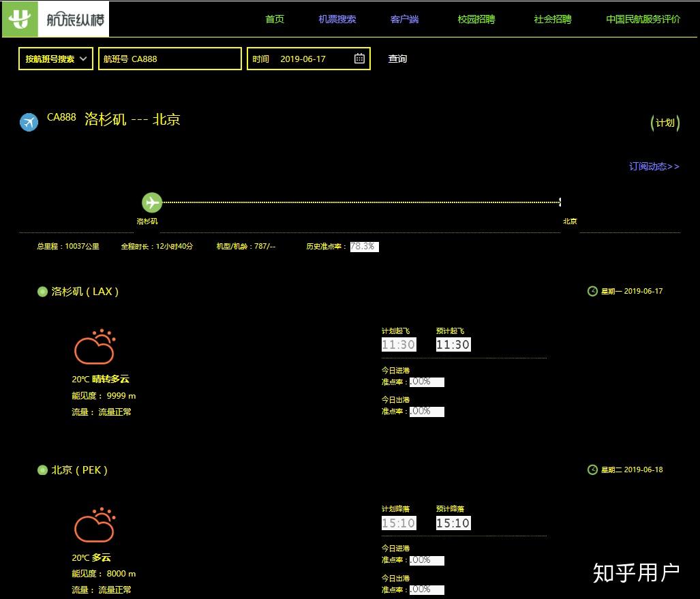Screen dimensions: 700x599
Task: Click PEK 今日出港 准点率 value box
Action: point(427,589)
